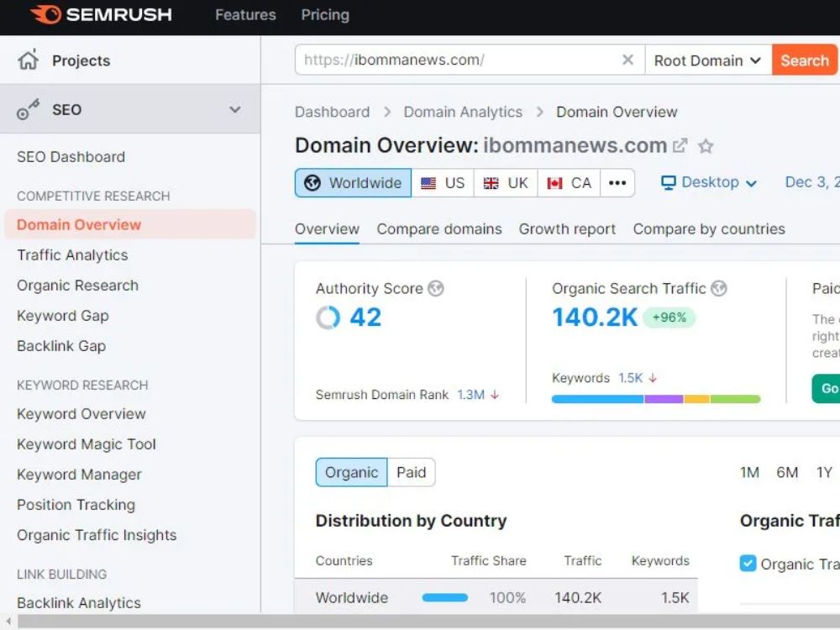This screenshot has width=840, height=630.
Task: Set time range to 1M
Action: 749,472
